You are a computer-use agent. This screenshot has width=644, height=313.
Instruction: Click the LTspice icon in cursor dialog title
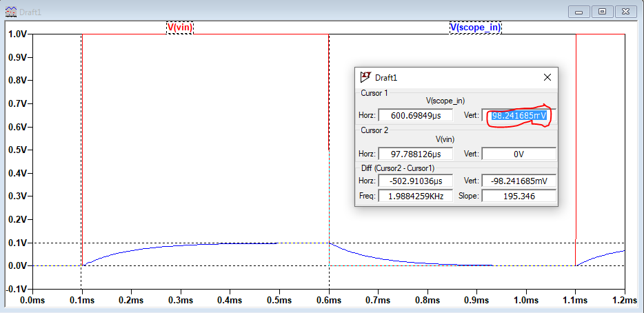click(x=365, y=77)
